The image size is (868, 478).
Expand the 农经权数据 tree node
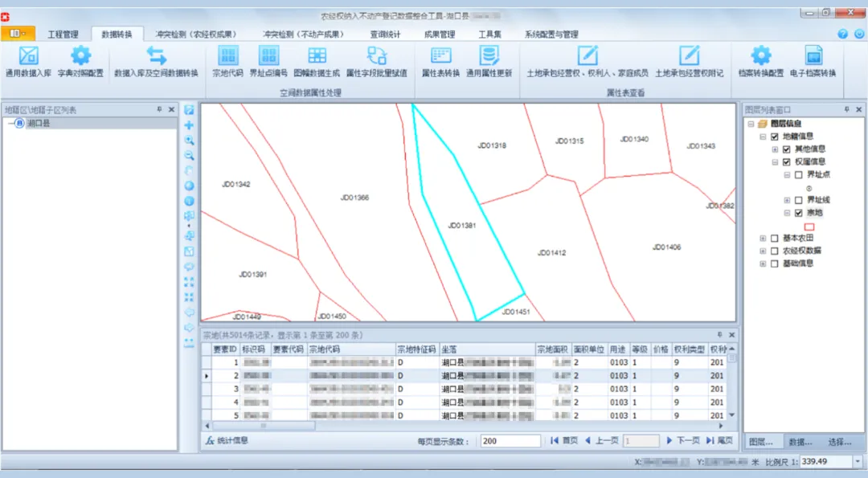[763, 251]
